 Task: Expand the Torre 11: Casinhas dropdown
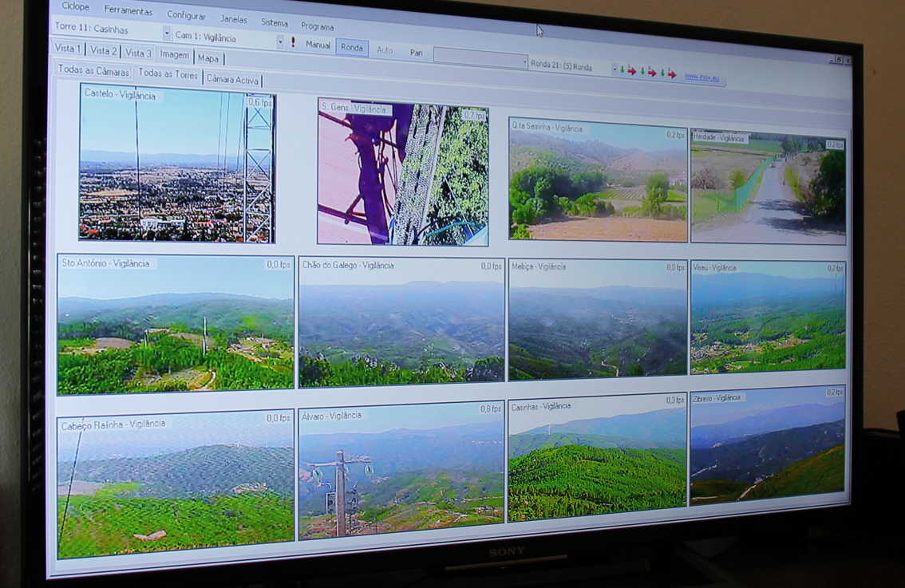(166, 34)
